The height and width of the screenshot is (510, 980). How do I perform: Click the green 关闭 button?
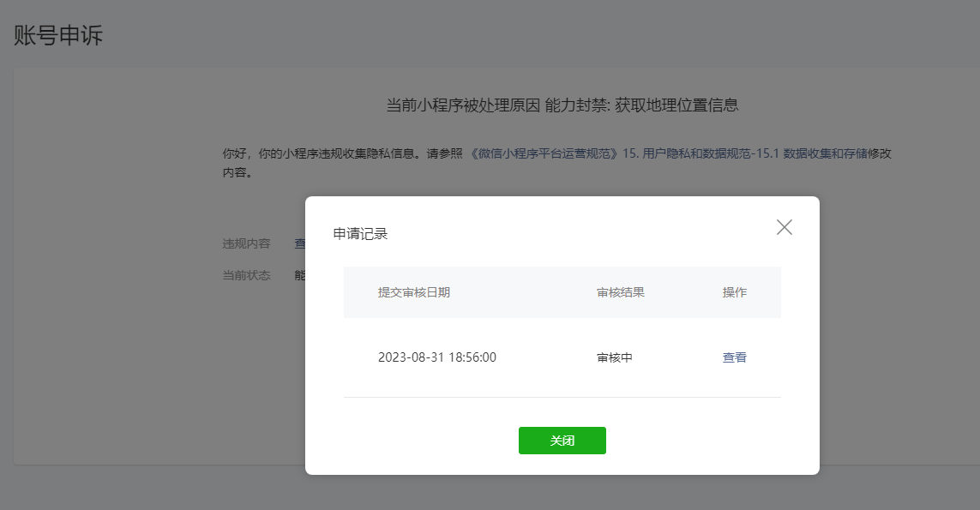pyautogui.click(x=562, y=441)
